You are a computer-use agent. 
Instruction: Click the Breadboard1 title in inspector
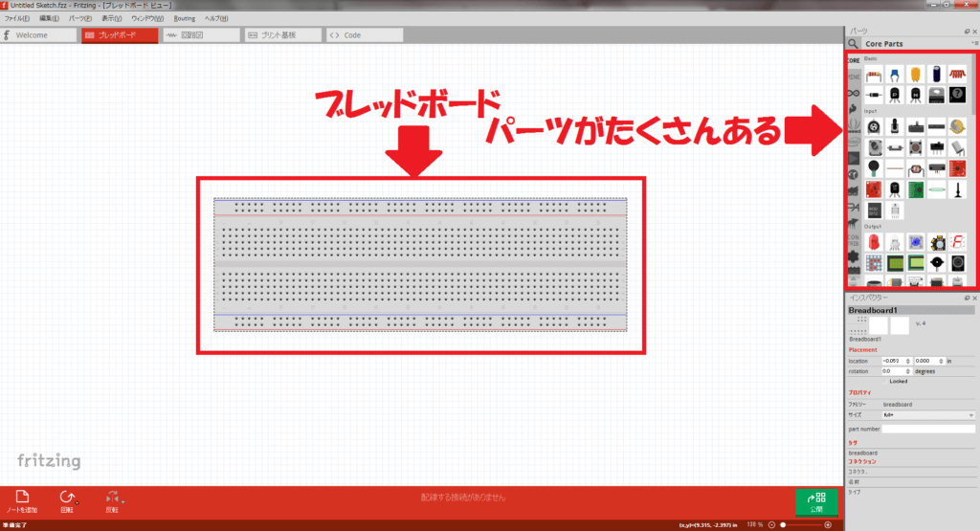coord(873,311)
